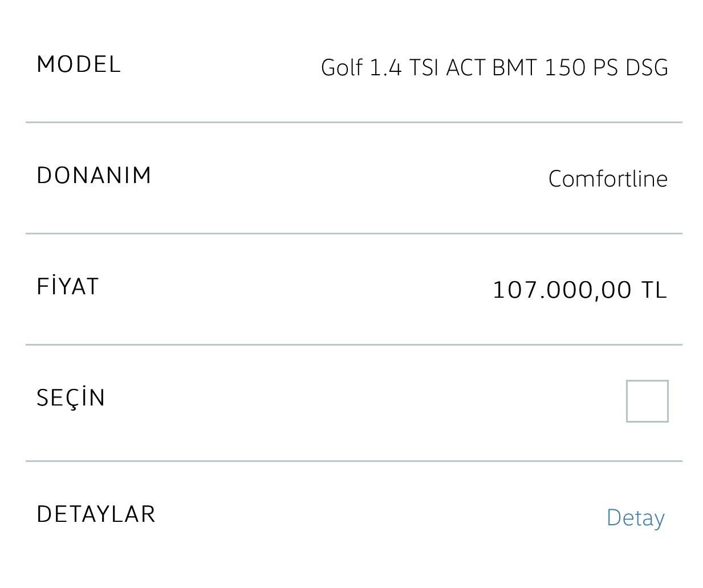Click TSI in the model name
The width and height of the screenshot is (703, 588).
(x=424, y=67)
